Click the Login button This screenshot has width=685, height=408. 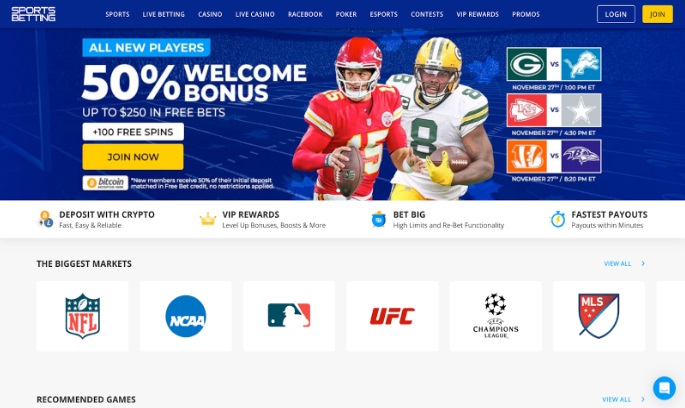click(x=616, y=14)
